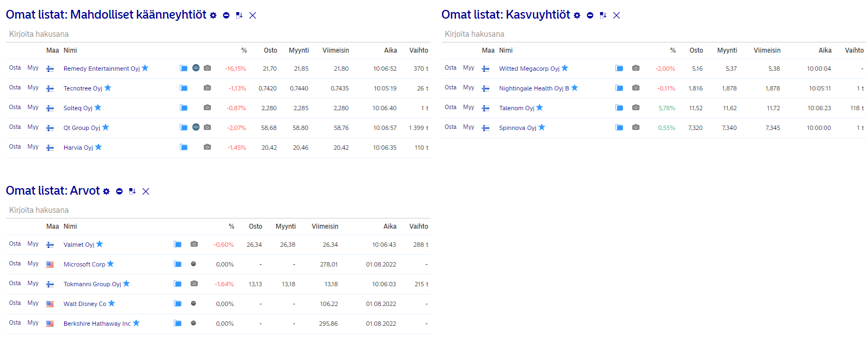Click camera icon for Spinnova Oyj
868x340 pixels.
tap(636, 127)
